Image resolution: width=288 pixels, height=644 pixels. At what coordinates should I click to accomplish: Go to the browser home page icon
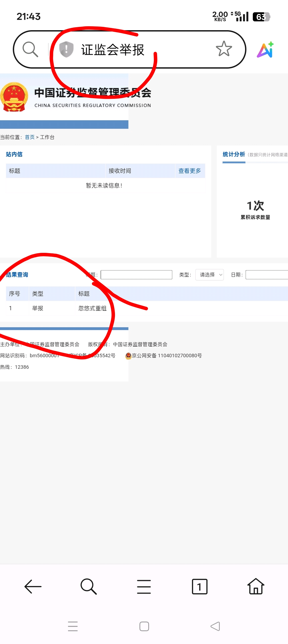[256, 586]
